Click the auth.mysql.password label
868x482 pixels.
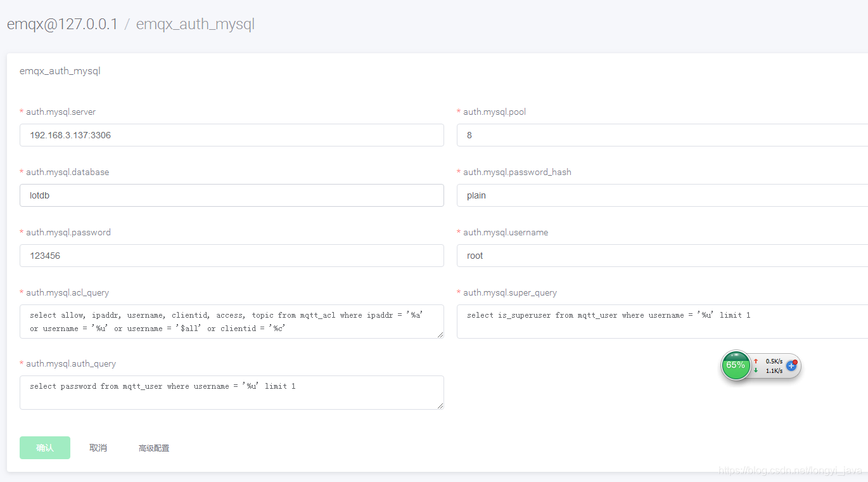(68, 232)
